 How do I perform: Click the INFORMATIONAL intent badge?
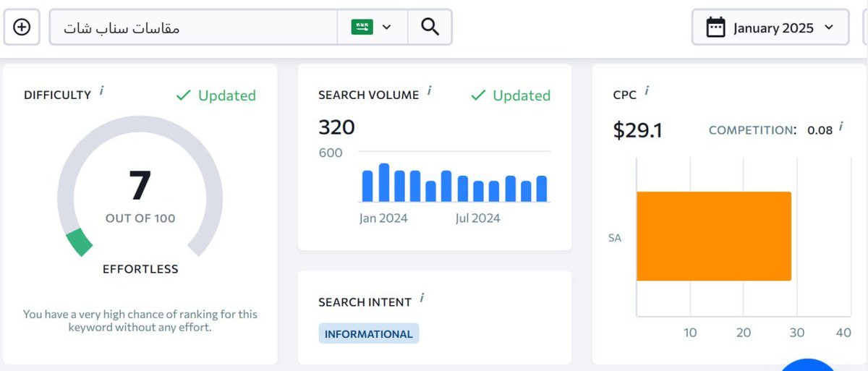pos(368,333)
